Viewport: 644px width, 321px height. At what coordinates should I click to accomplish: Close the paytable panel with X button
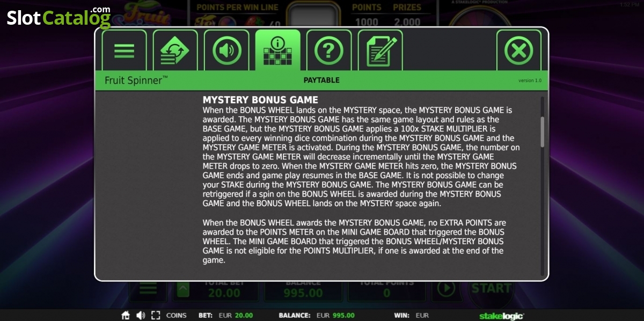519,50
